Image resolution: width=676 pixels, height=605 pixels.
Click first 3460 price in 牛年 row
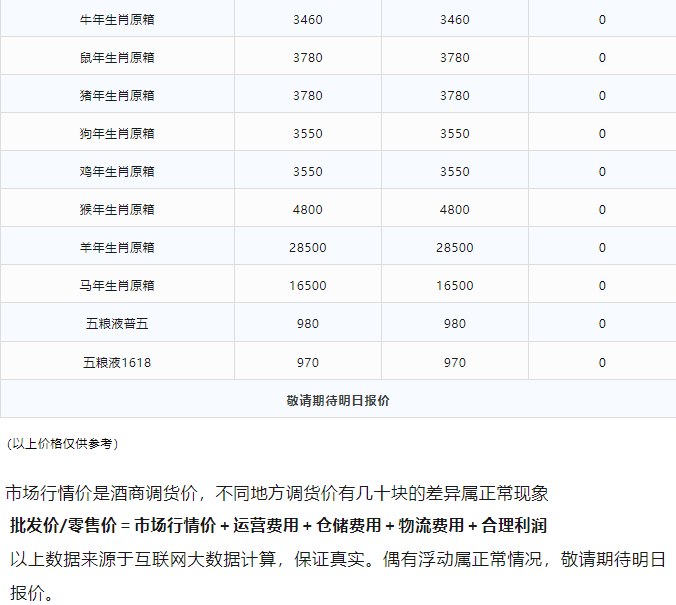(308, 20)
